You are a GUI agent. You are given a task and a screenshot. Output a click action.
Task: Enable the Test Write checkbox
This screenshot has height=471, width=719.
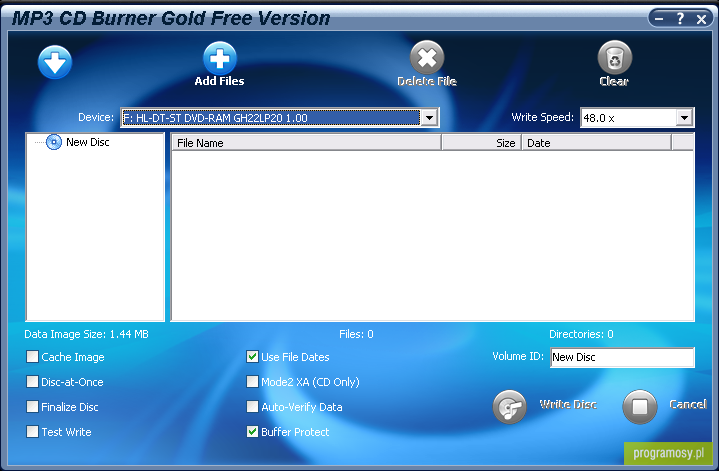pyautogui.click(x=33, y=432)
